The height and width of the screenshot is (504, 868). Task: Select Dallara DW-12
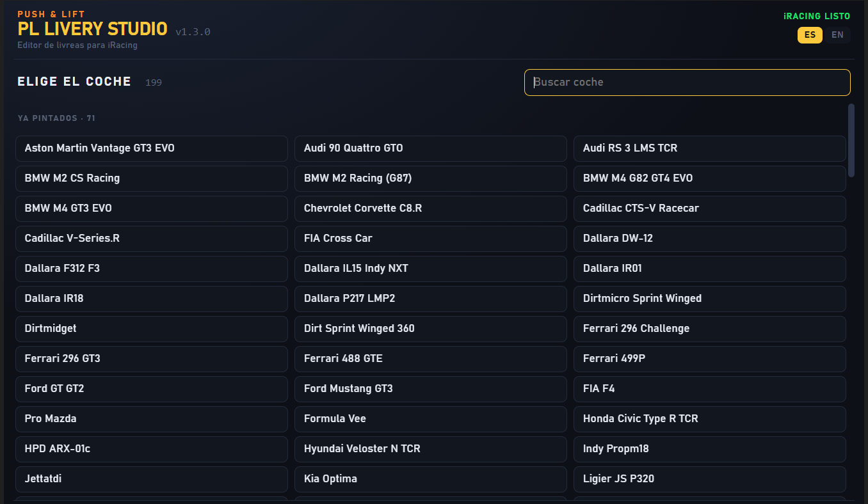click(710, 239)
